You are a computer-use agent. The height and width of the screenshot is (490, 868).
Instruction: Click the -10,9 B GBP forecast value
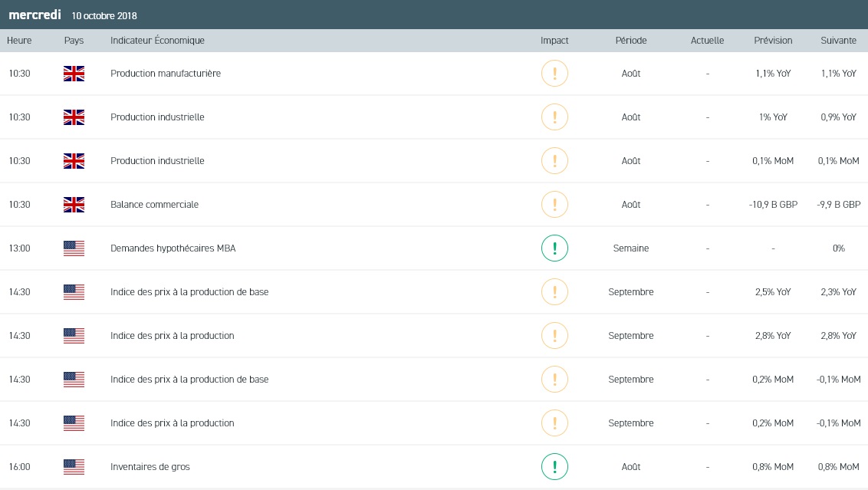pyautogui.click(x=773, y=205)
